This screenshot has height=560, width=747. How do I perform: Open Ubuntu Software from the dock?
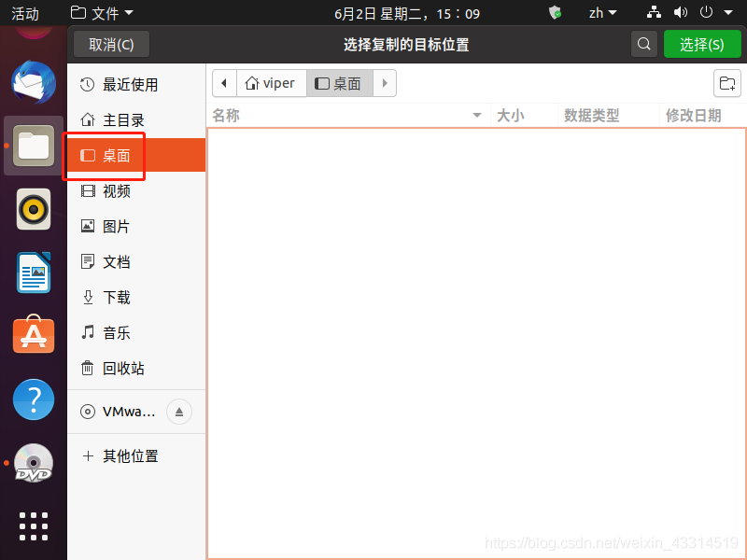tap(34, 335)
